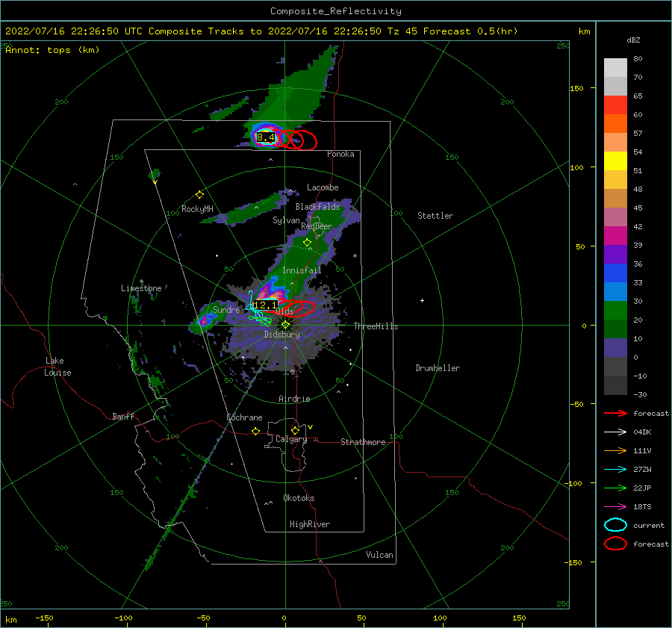Viewport: 672px width, 628px height.
Task: Click the 'Forecast 0.5(hr)' header text
Action: (x=470, y=31)
